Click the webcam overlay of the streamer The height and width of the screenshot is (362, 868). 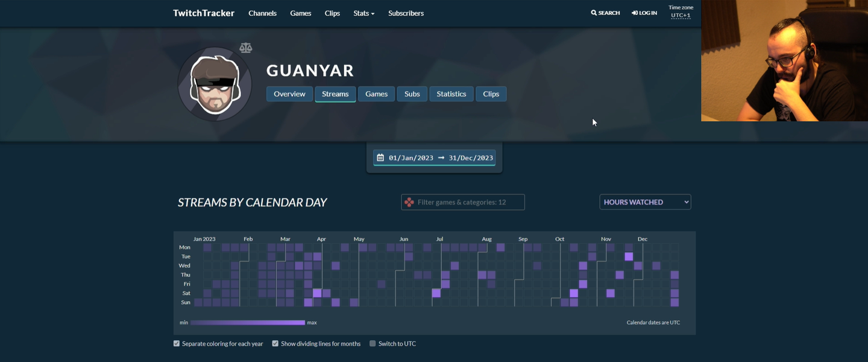tap(784, 60)
